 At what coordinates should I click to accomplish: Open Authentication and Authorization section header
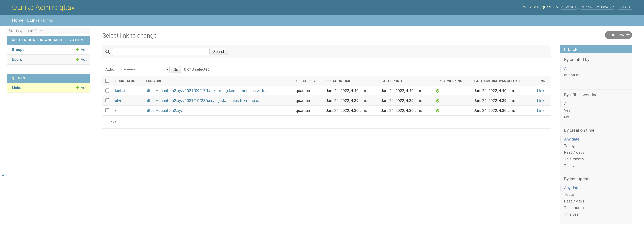point(48,40)
